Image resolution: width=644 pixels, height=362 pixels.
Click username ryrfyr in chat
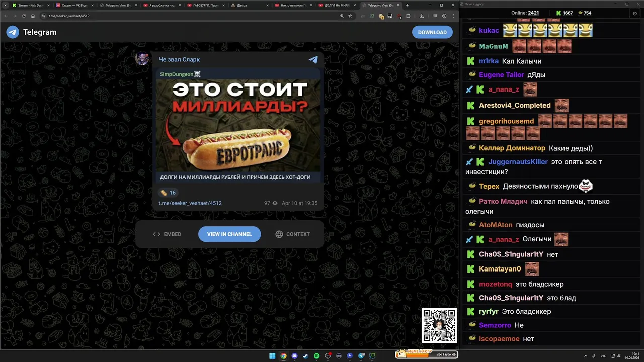point(489,311)
